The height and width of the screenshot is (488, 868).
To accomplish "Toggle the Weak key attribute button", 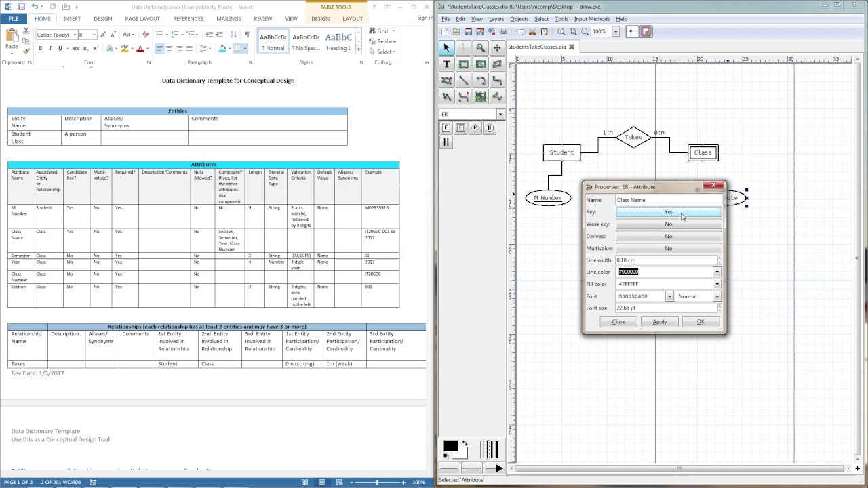I will [x=669, y=224].
